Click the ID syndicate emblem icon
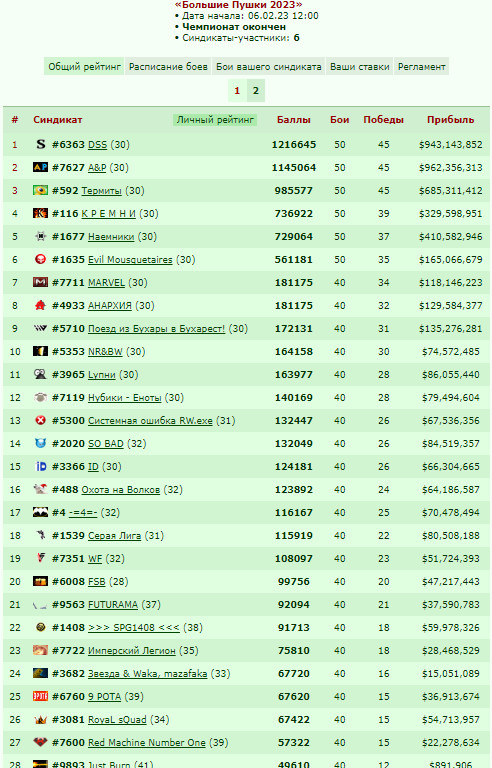Viewport: 492px width, 768px height. (x=41, y=467)
